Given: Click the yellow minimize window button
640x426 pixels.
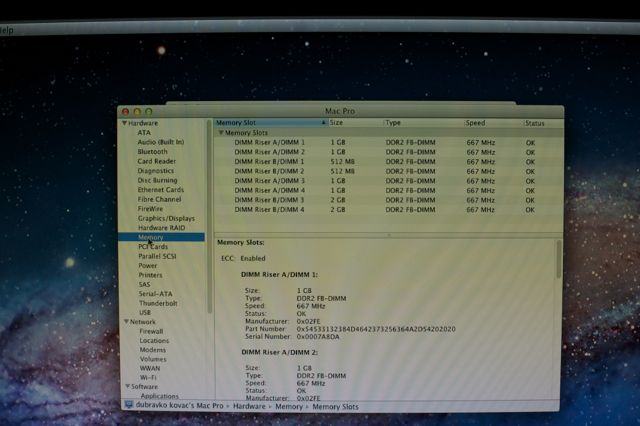Looking at the screenshot, I should (x=137, y=111).
